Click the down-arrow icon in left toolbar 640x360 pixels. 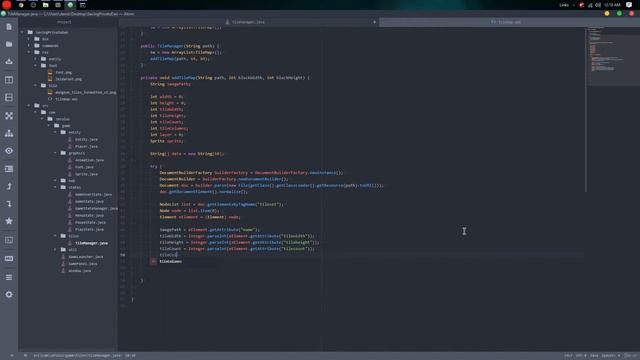click(9, 204)
